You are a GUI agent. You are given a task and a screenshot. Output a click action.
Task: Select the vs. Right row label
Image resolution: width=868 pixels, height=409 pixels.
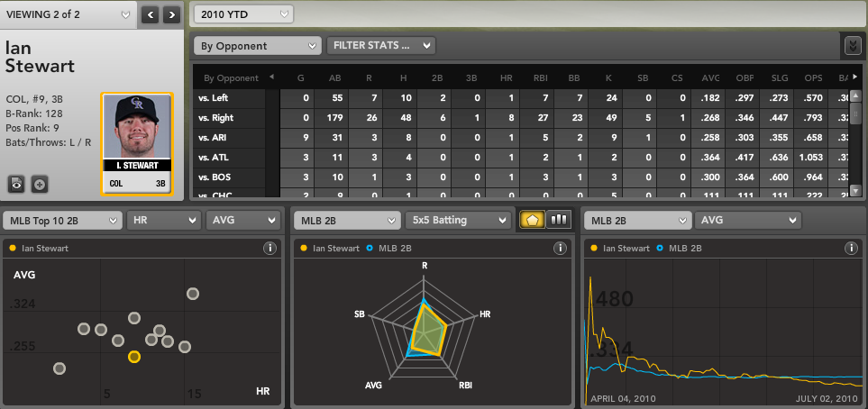pos(217,116)
